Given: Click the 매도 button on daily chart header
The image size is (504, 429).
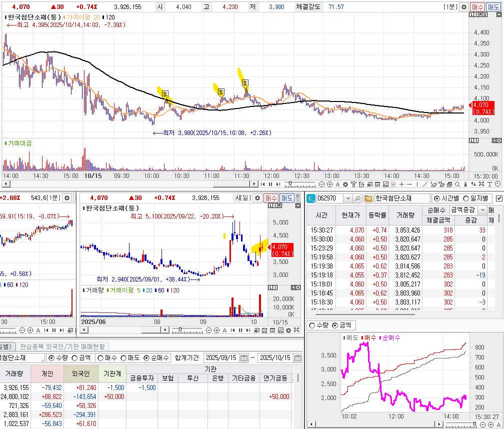Looking at the screenshot, I should (x=286, y=198).
